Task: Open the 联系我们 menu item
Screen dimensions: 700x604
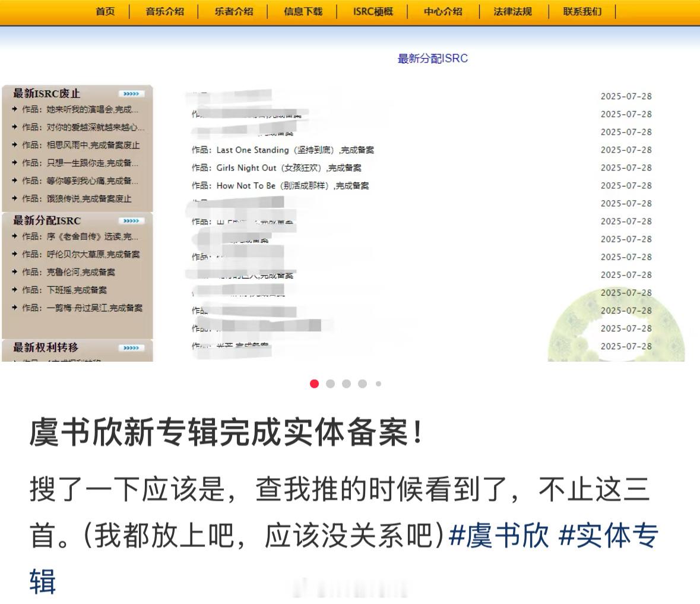Action: [582, 12]
